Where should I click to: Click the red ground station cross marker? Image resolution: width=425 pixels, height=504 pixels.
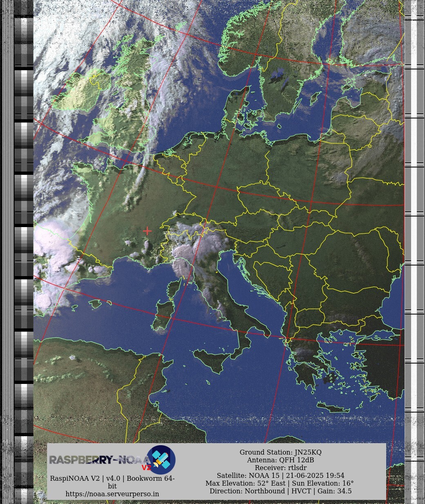pyautogui.click(x=147, y=231)
